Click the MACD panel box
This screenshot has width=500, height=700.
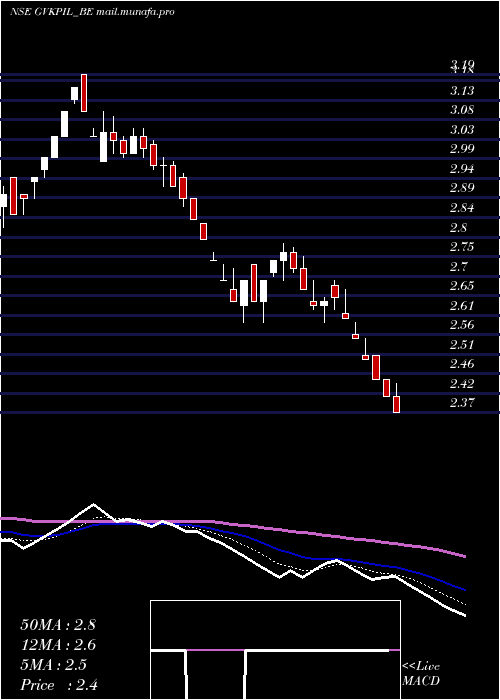coord(275,650)
